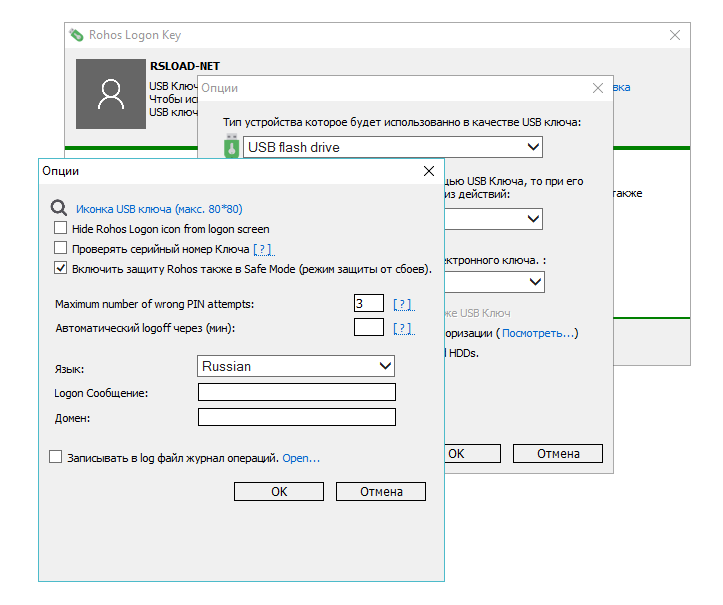Screen dimensions: 723x605
Task: Click the Посмотреть... link
Action: pos(537,333)
